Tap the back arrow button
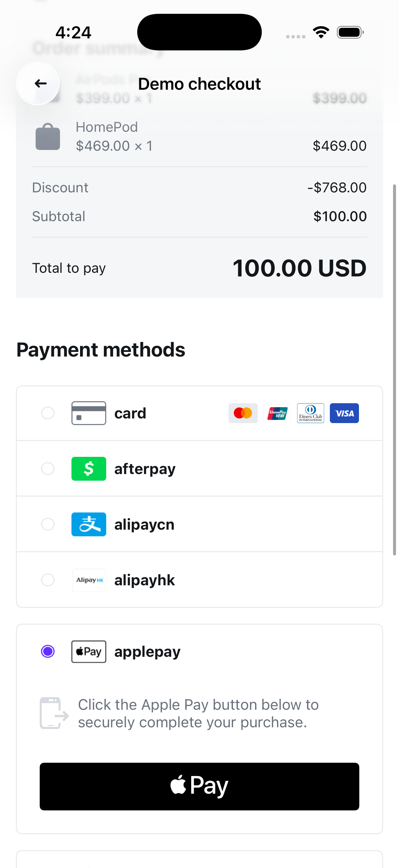This screenshot has height=868, width=399. pyautogui.click(x=38, y=83)
